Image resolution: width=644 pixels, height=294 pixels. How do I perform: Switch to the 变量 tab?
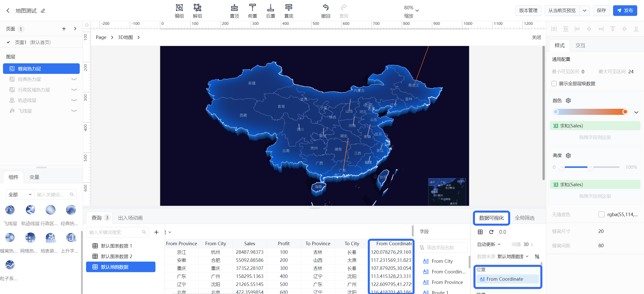[x=34, y=177]
